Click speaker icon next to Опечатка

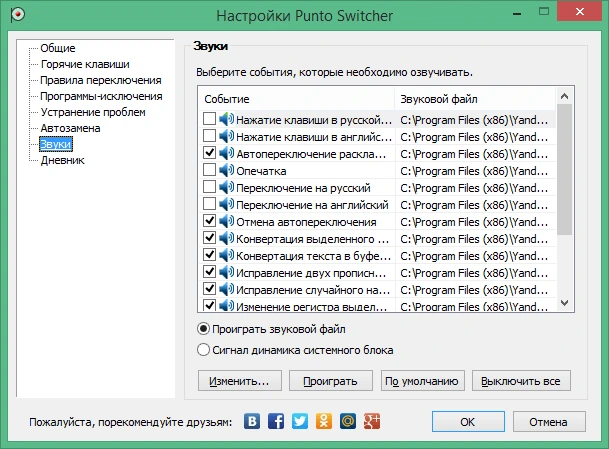pos(226,170)
